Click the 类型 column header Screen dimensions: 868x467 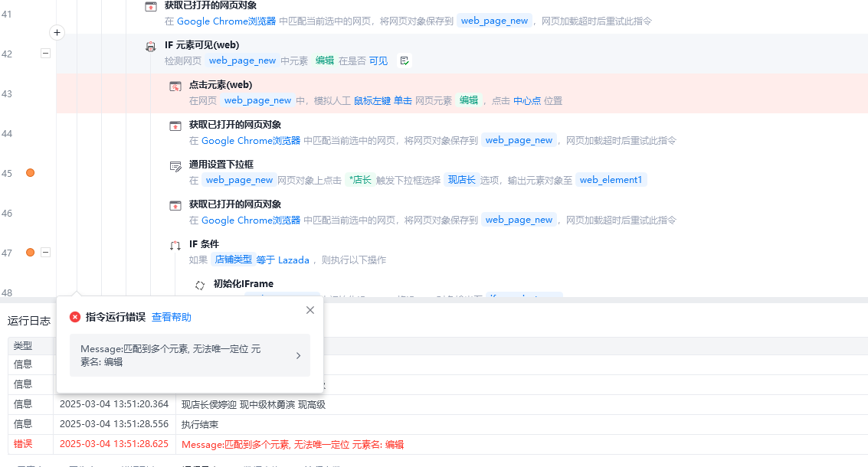tap(23, 346)
